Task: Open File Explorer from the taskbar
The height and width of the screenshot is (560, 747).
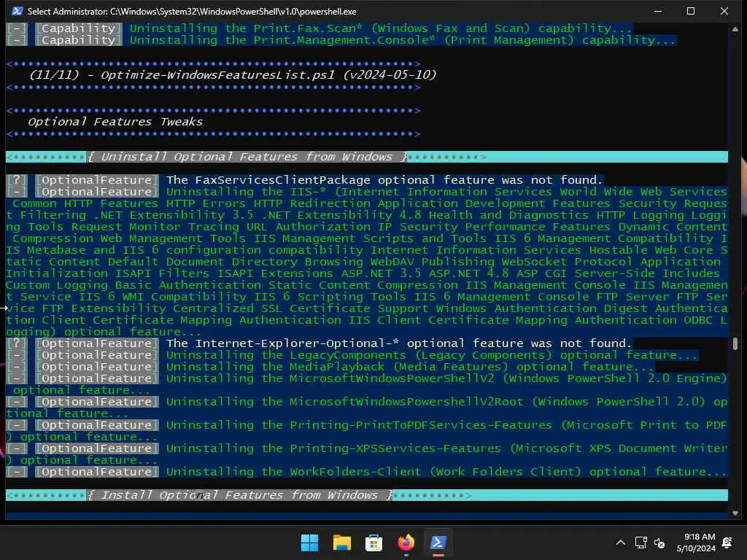Action: click(341, 542)
